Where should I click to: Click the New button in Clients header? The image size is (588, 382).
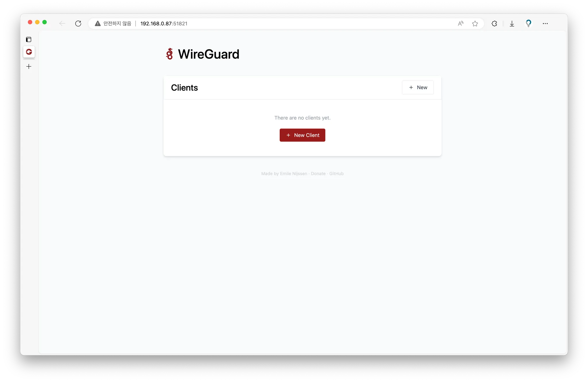418,87
